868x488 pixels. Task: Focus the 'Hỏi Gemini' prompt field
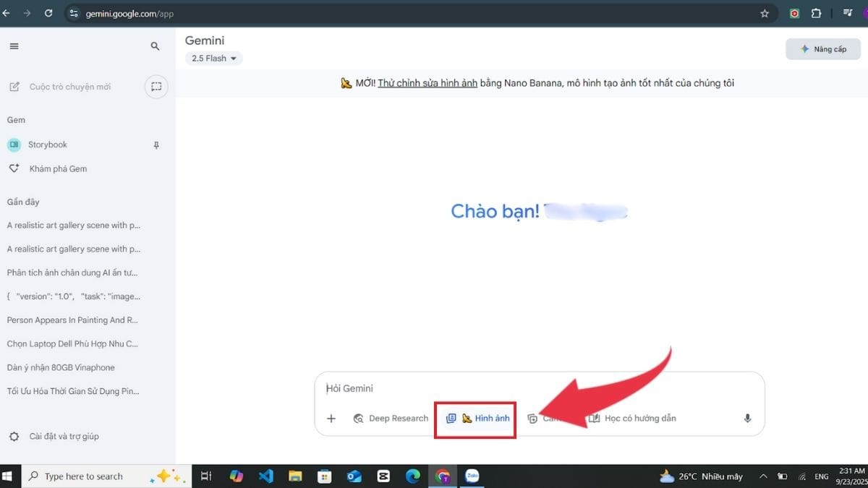click(x=539, y=388)
